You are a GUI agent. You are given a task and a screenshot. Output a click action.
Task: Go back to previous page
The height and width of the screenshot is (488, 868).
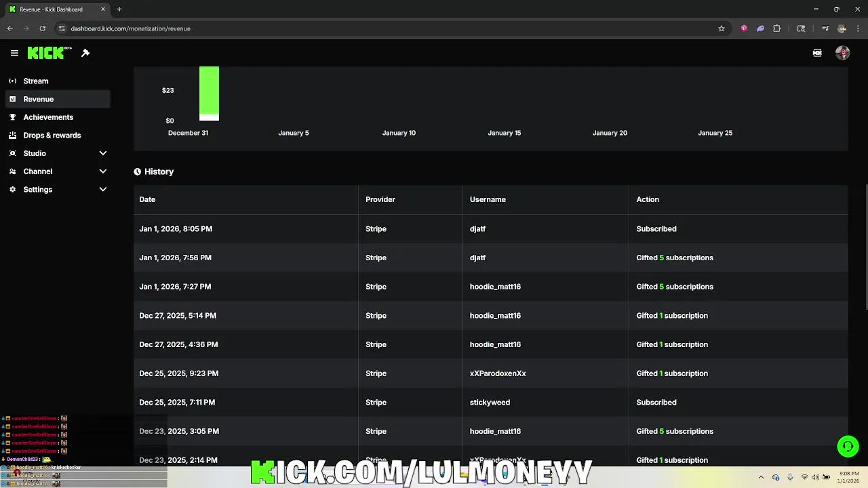click(x=9, y=28)
